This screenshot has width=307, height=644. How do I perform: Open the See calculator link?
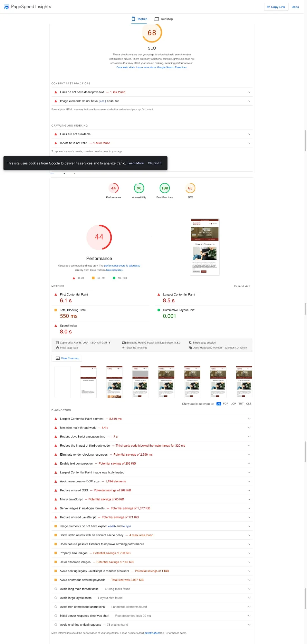tap(114, 270)
